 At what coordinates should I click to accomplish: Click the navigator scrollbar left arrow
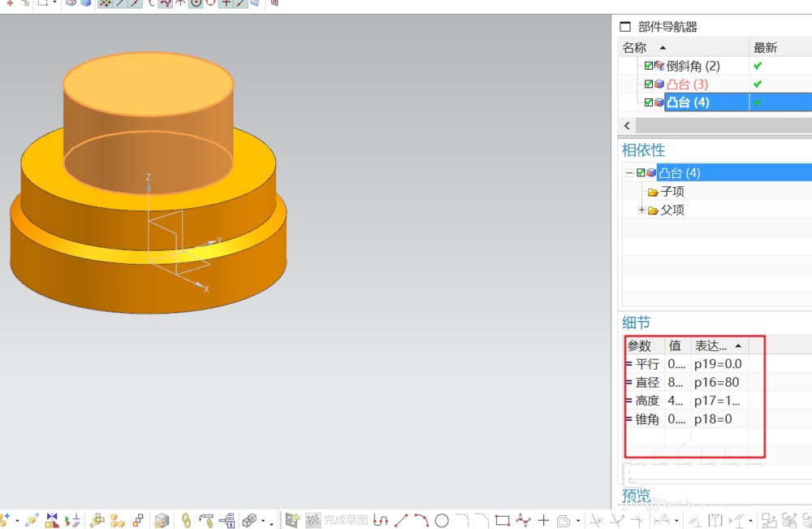point(627,126)
